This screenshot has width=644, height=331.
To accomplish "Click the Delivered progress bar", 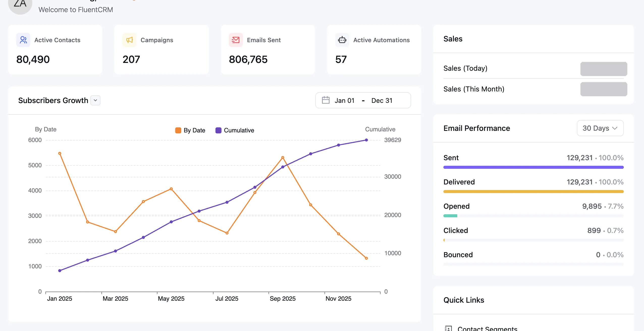I will click(533, 192).
